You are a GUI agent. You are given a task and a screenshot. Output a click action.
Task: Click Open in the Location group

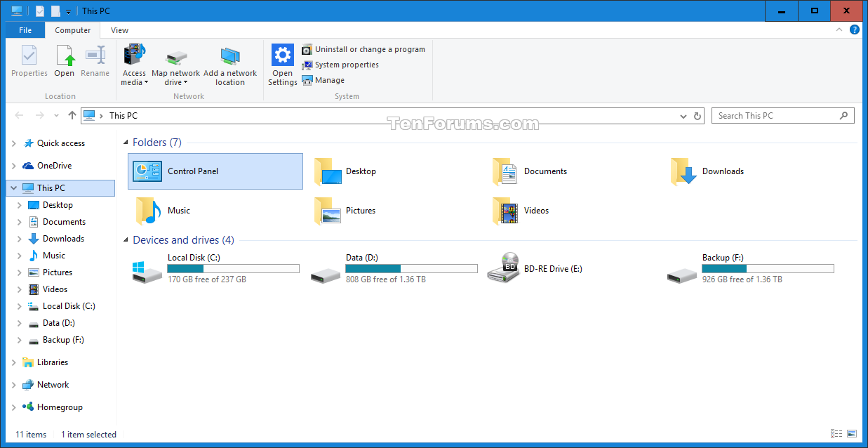coord(65,62)
